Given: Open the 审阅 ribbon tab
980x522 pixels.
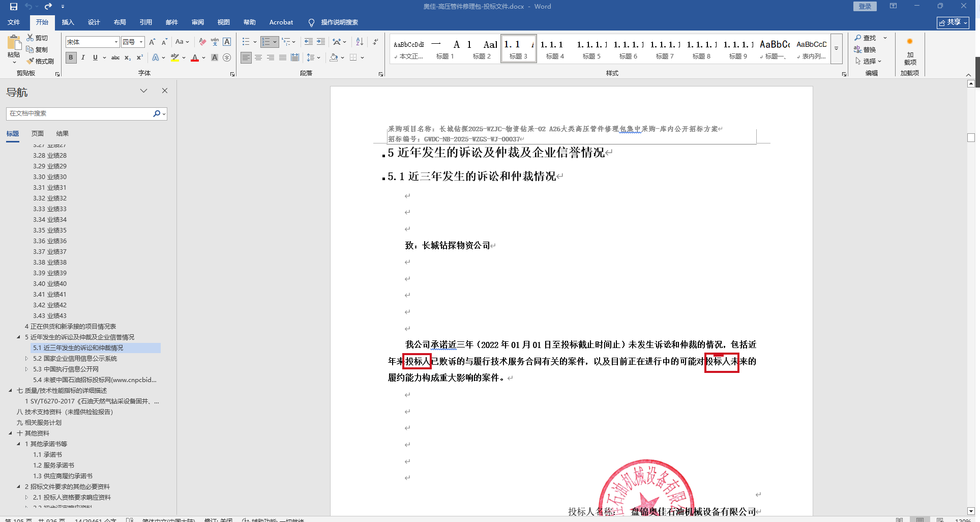Looking at the screenshot, I should click(198, 22).
